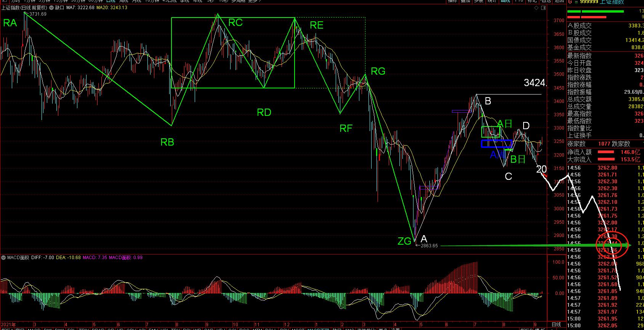The image size is (644, 330).
Task: Open the 多周期 tab
Action: (x=239, y=1)
